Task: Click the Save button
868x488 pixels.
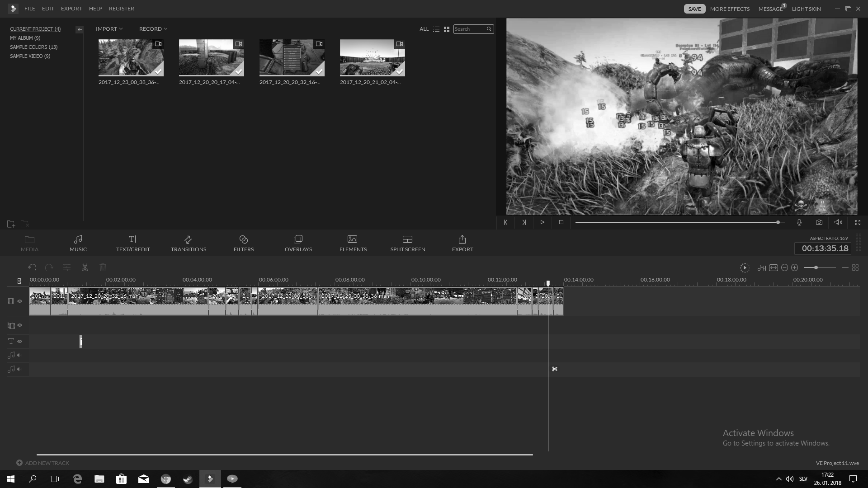Action: coord(694,9)
